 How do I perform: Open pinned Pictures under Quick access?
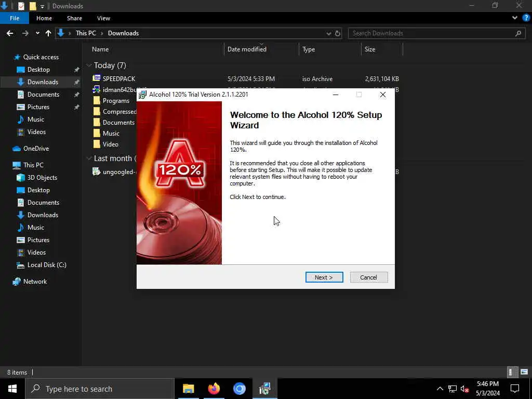[38, 107]
